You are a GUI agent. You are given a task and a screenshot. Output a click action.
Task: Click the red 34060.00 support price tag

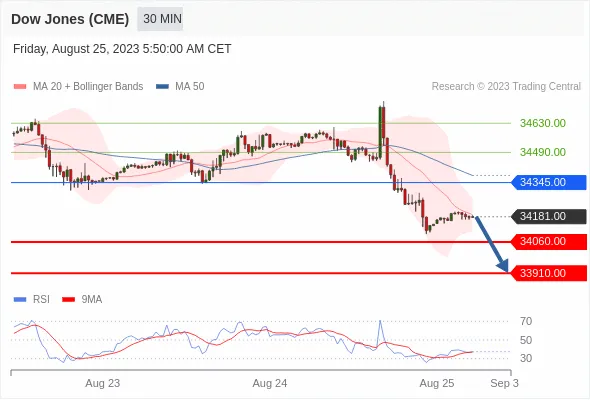(549, 241)
